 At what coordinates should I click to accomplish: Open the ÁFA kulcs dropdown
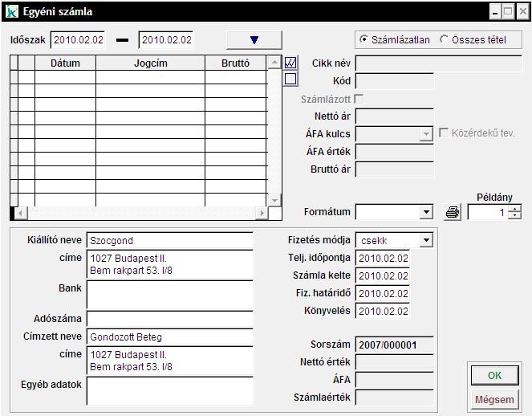pos(426,134)
